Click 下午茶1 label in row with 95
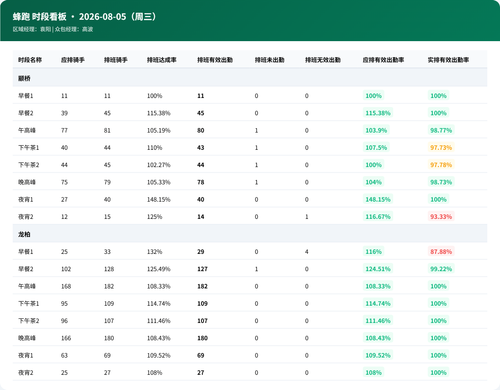The image size is (500, 390). pyautogui.click(x=29, y=304)
